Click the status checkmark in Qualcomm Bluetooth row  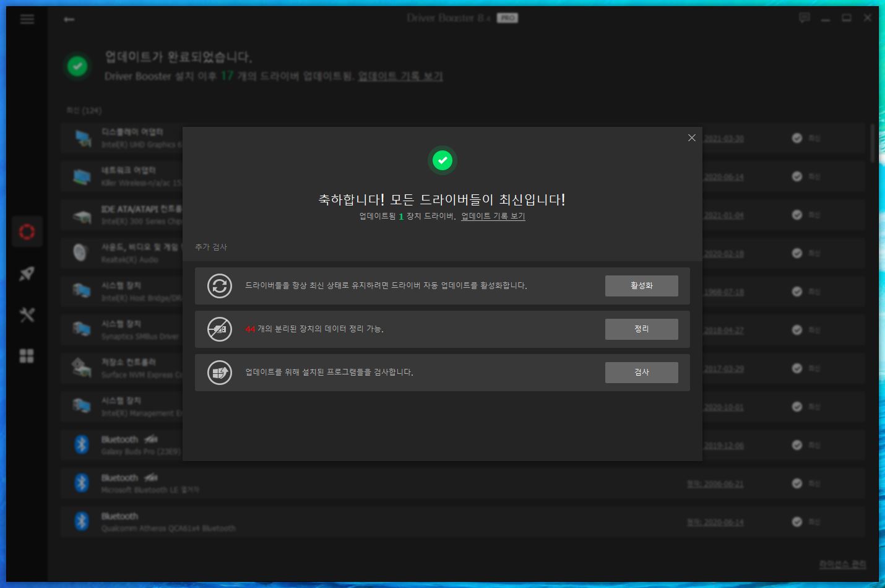click(x=797, y=522)
